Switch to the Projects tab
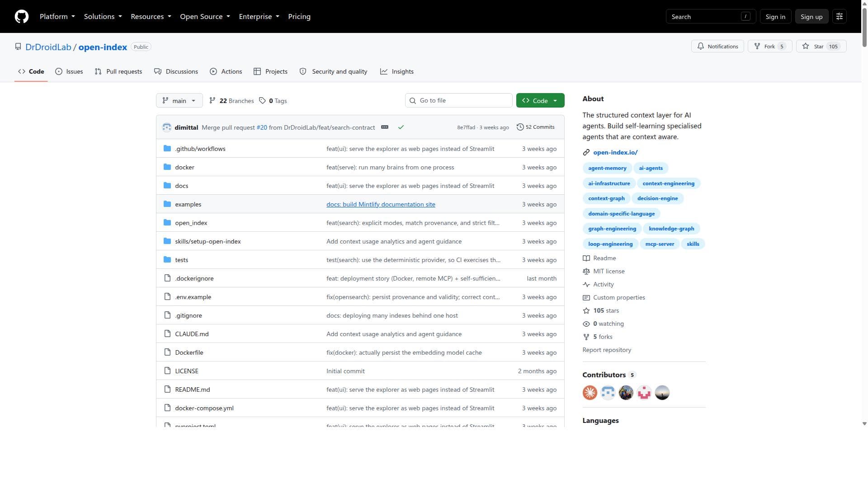Viewport: 868px width, 488px height. 270,72
